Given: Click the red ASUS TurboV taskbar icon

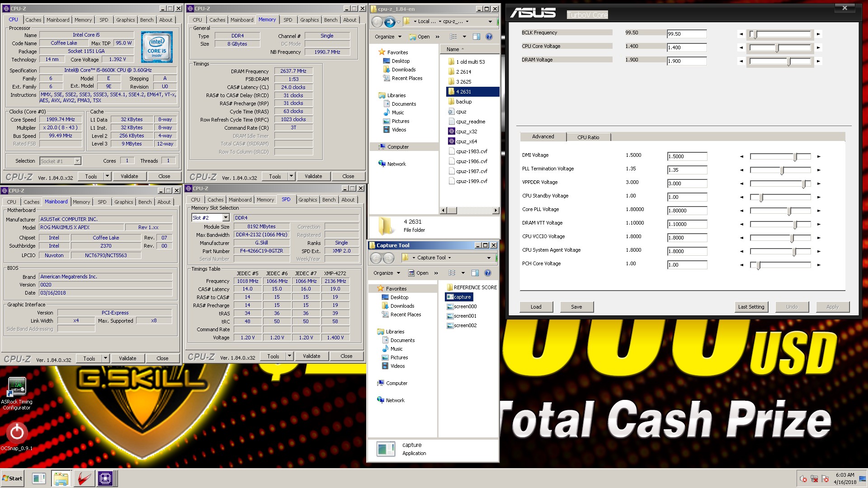Looking at the screenshot, I should (x=83, y=479).
